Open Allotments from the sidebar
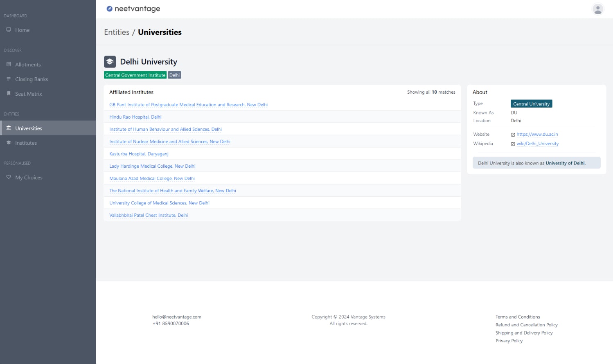Image resolution: width=613 pixels, height=364 pixels. click(x=28, y=65)
